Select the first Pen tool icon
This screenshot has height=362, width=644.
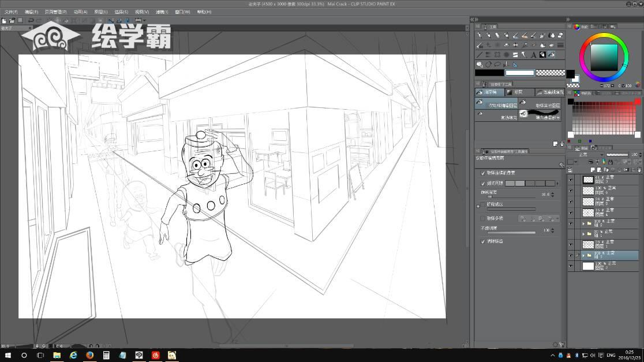(480, 36)
